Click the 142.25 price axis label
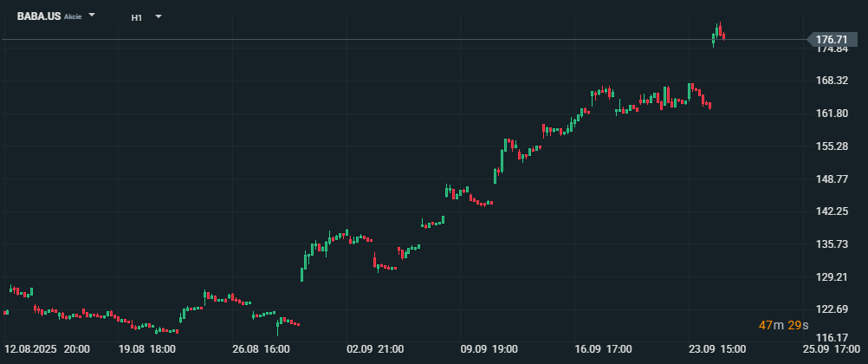This screenshot has width=868, height=364. [831, 211]
